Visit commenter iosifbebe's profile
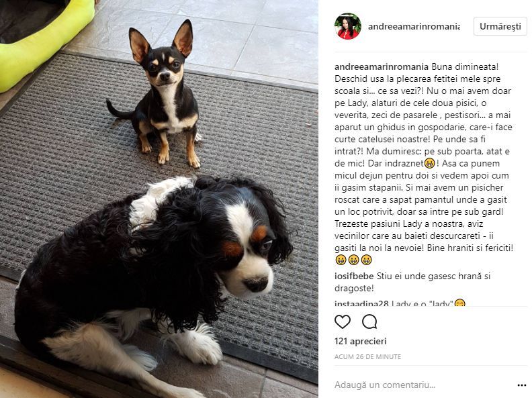 (x=354, y=277)
